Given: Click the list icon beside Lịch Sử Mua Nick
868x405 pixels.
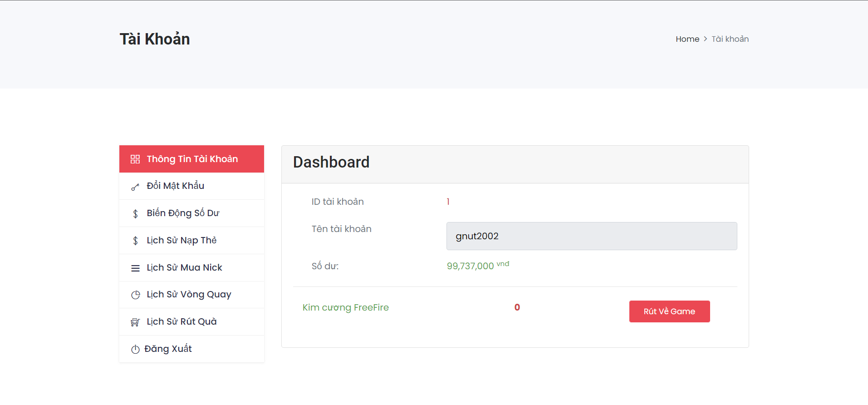Looking at the screenshot, I should click(x=135, y=268).
